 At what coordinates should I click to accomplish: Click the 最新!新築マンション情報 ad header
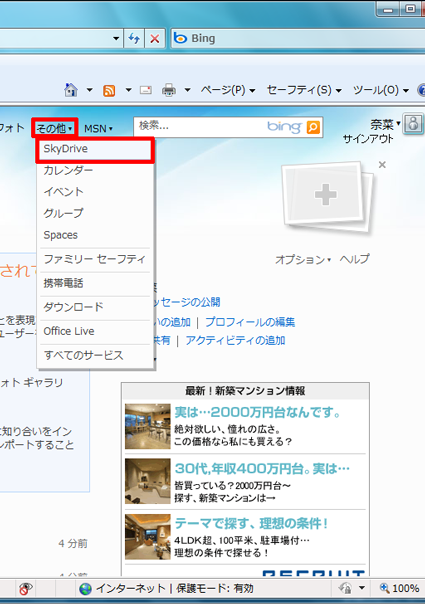coord(245,391)
